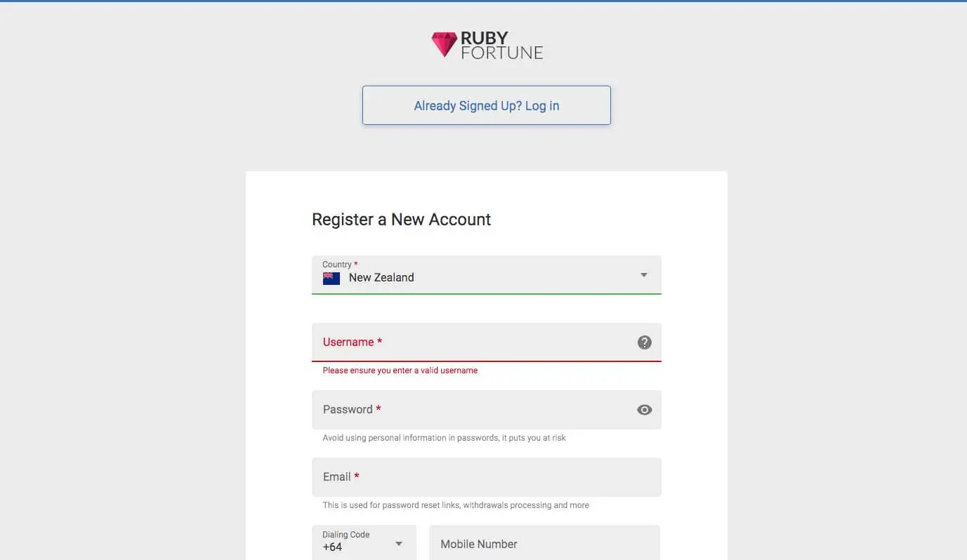The height and width of the screenshot is (560, 967).
Task: Toggle password visibility with the eye icon
Action: pyautogui.click(x=644, y=410)
